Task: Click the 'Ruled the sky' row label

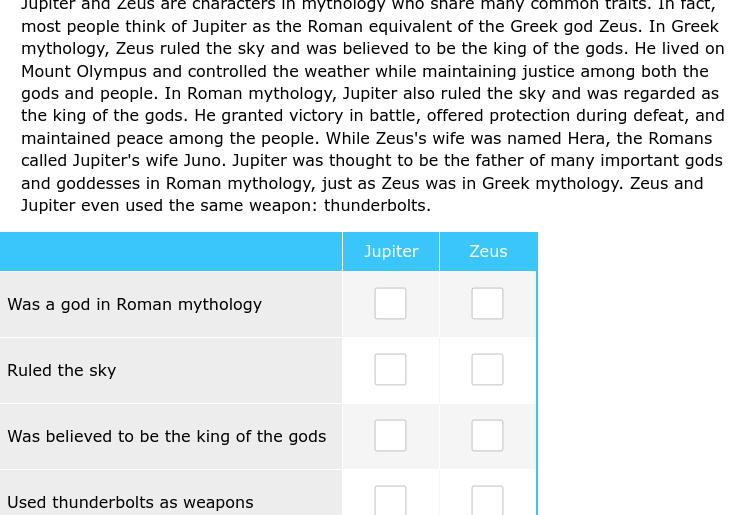Action: click(62, 371)
